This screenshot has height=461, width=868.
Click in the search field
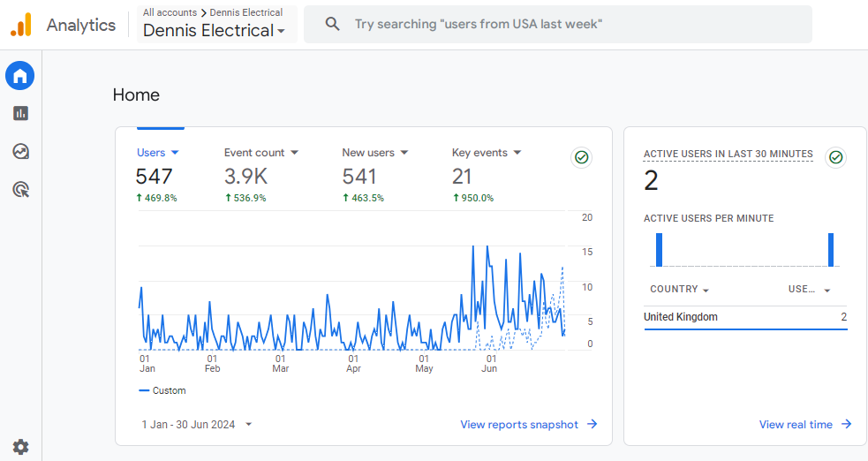click(558, 25)
